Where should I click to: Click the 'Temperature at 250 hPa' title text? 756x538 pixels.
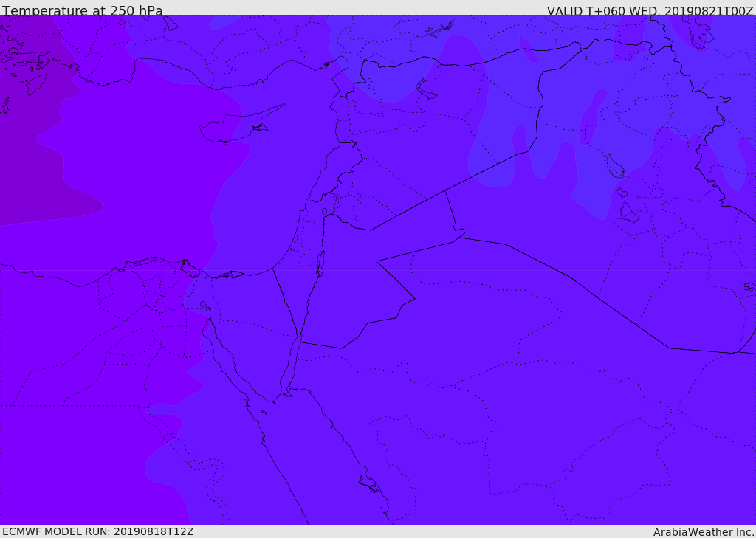click(83, 10)
